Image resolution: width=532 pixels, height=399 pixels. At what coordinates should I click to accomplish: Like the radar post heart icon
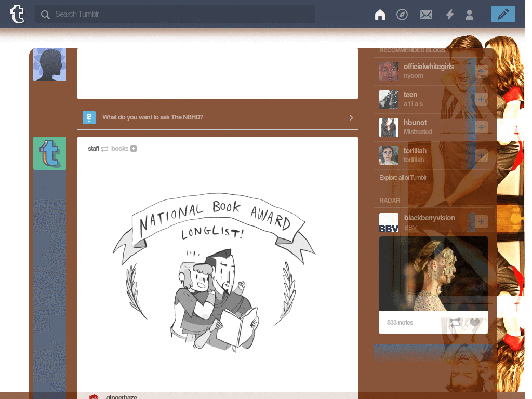475,322
